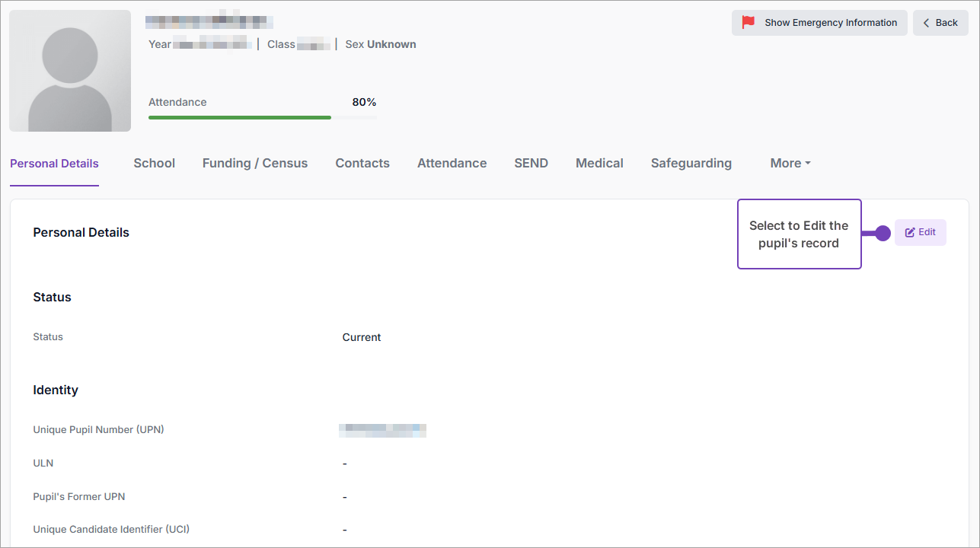View the Attendance tab
Image resolution: width=980 pixels, height=548 pixels.
pos(452,163)
